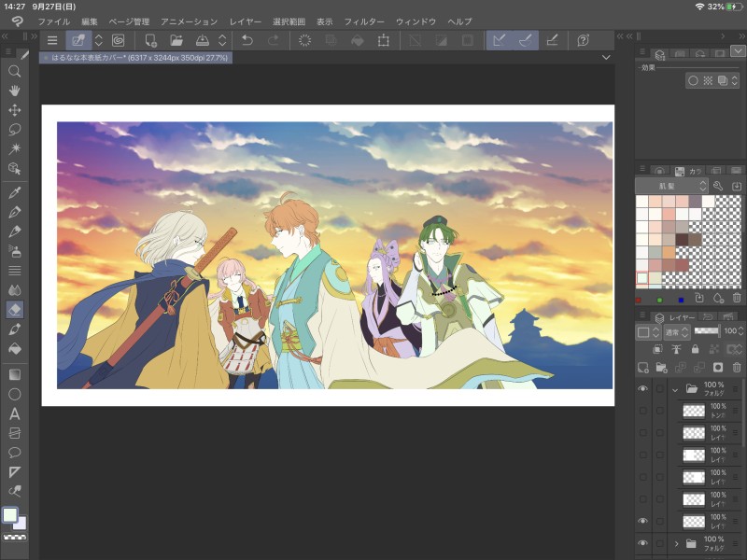Hide the expanded フォルダ folder layer
747x560 pixels.
(x=642, y=388)
